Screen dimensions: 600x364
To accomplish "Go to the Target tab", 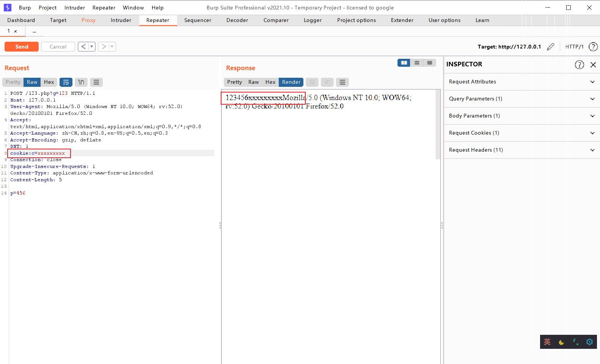I will pyautogui.click(x=58, y=20).
